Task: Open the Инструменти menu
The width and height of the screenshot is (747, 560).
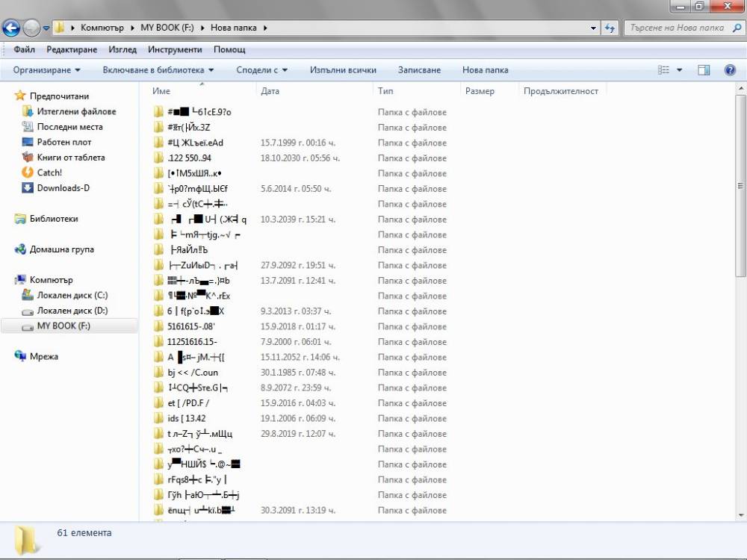Action: (175, 49)
